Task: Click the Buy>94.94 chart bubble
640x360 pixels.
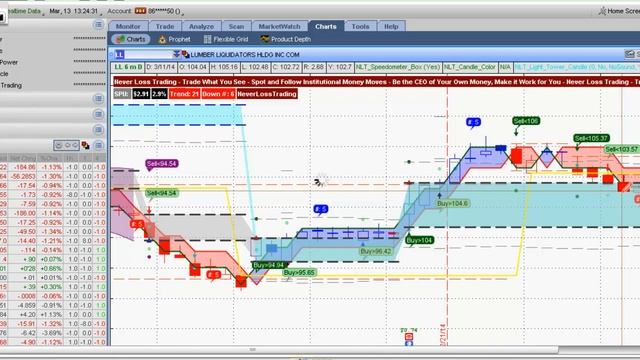Action: click(268, 265)
